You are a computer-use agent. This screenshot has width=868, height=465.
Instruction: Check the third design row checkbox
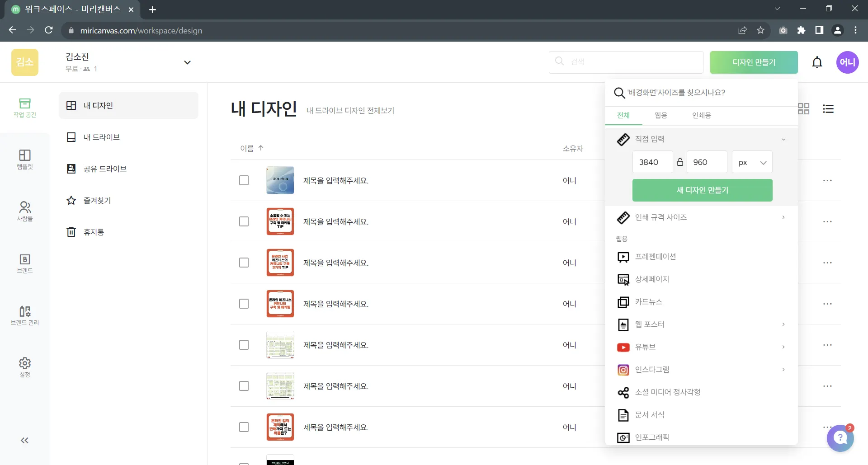click(x=244, y=263)
